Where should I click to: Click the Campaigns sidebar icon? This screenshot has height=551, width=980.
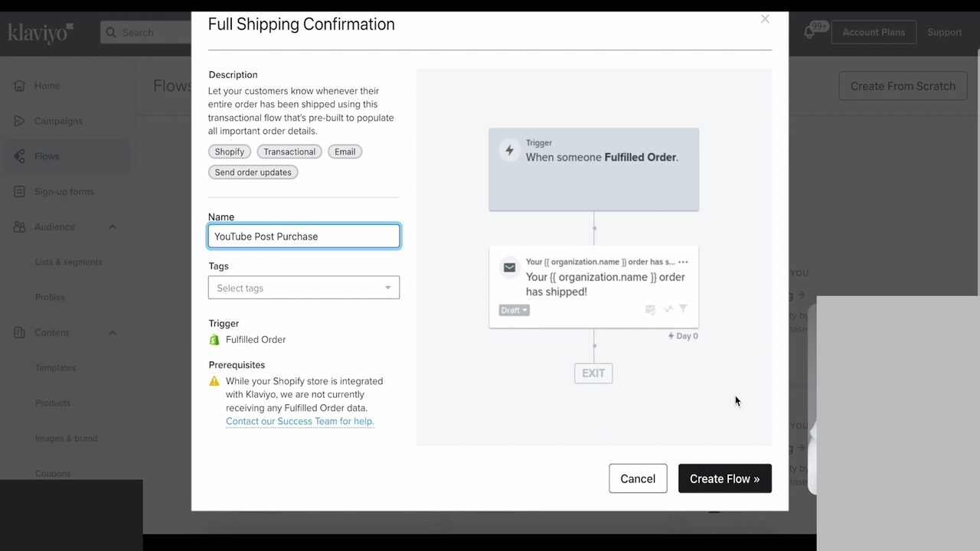[x=19, y=121]
